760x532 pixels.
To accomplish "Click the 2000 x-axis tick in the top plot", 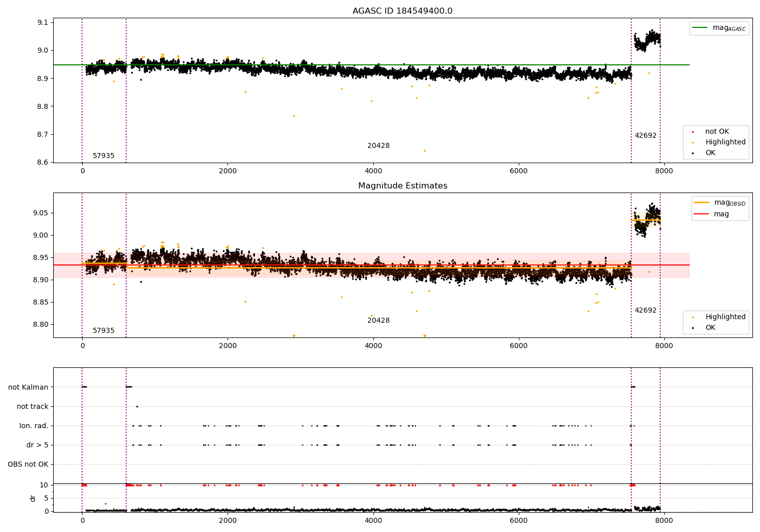I will [227, 171].
